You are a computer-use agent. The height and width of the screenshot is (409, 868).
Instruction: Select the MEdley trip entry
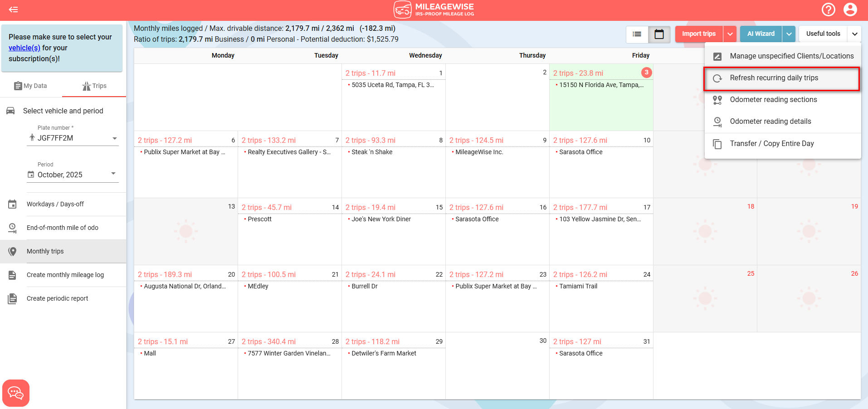point(258,286)
